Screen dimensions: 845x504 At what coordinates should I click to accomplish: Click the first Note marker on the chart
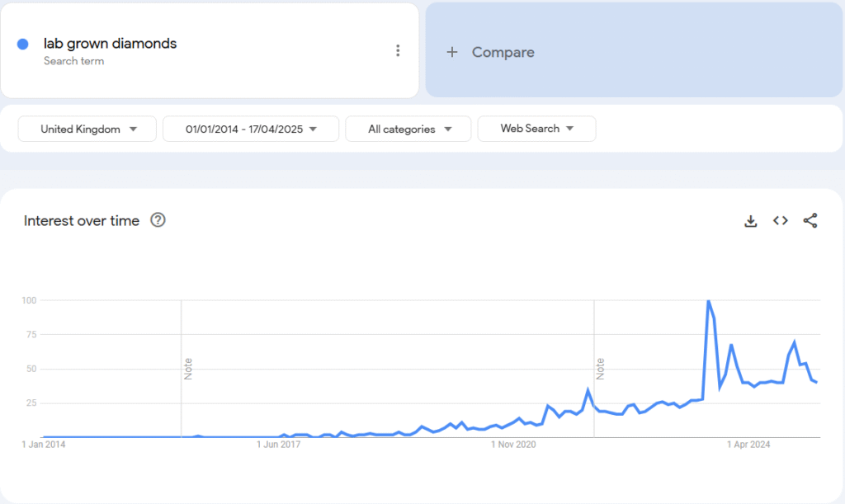[188, 368]
